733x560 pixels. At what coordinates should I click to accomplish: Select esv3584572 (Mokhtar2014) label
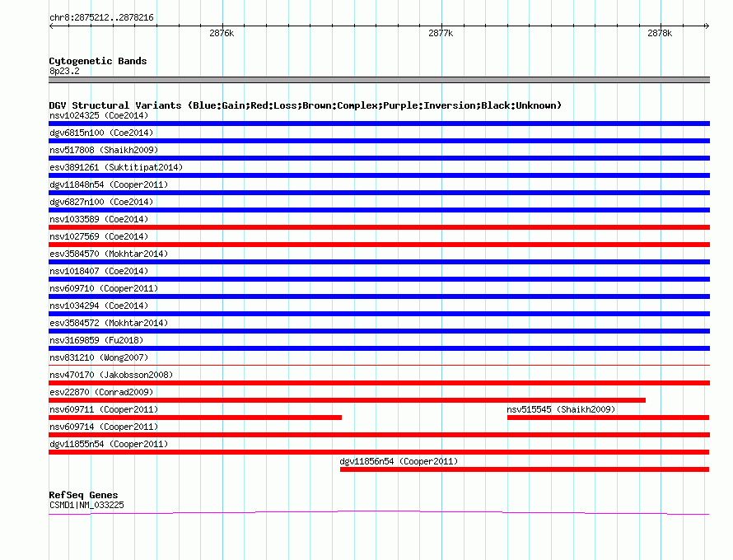tap(109, 323)
